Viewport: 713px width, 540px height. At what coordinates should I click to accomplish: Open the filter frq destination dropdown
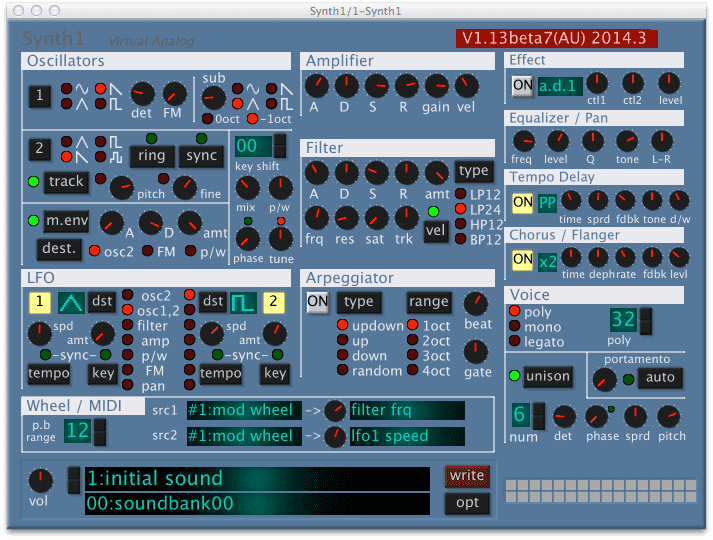click(x=407, y=409)
